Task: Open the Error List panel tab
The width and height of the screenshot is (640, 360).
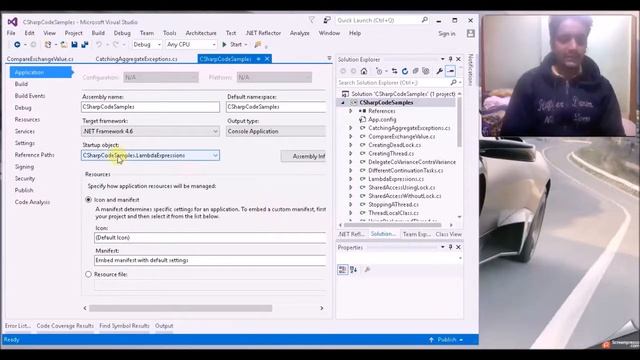Action: pyautogui.click(x=18, y=326)
